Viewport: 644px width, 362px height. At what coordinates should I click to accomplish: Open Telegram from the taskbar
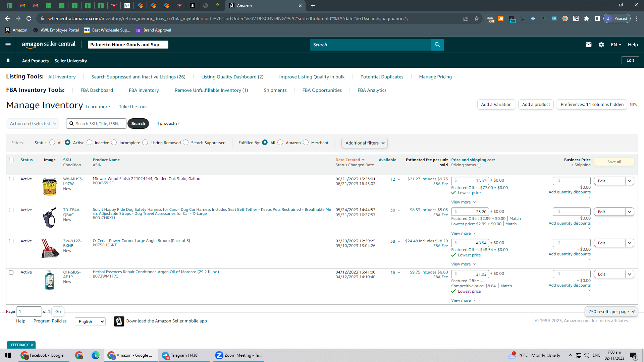coord(184,355)
